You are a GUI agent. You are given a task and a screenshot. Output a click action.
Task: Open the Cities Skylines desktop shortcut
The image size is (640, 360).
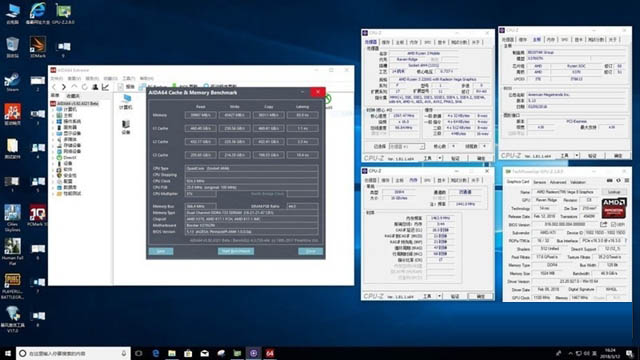(12, 218)
